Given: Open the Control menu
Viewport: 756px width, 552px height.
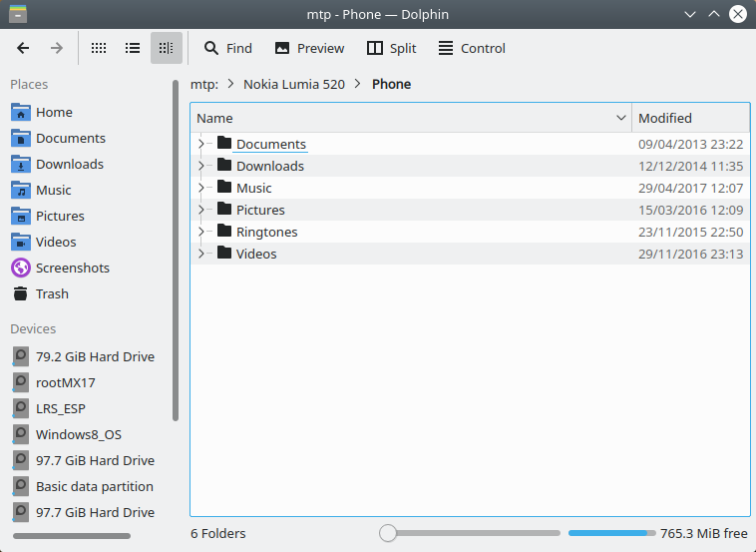Looking at the screenshot, I should coord(472,48).
